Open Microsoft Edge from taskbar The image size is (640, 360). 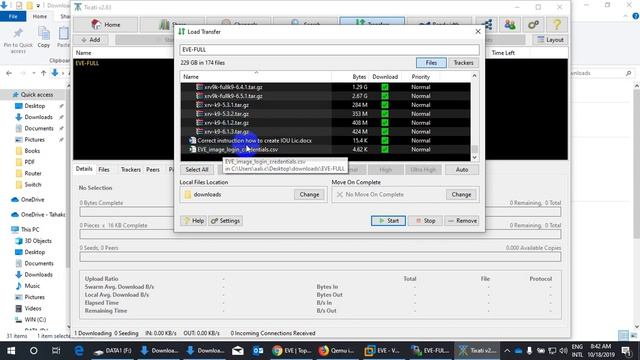(x=79, y=351)
